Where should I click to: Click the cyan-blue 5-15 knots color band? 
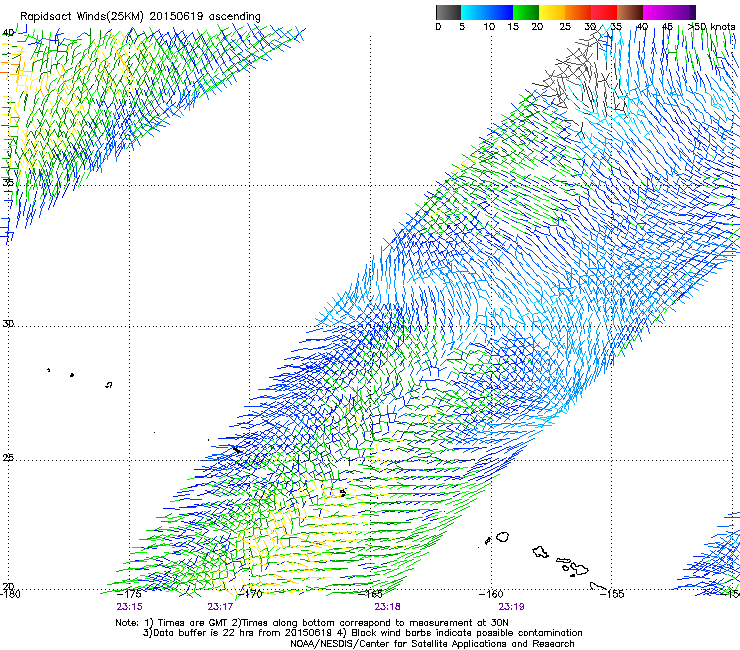click(487, 12)
